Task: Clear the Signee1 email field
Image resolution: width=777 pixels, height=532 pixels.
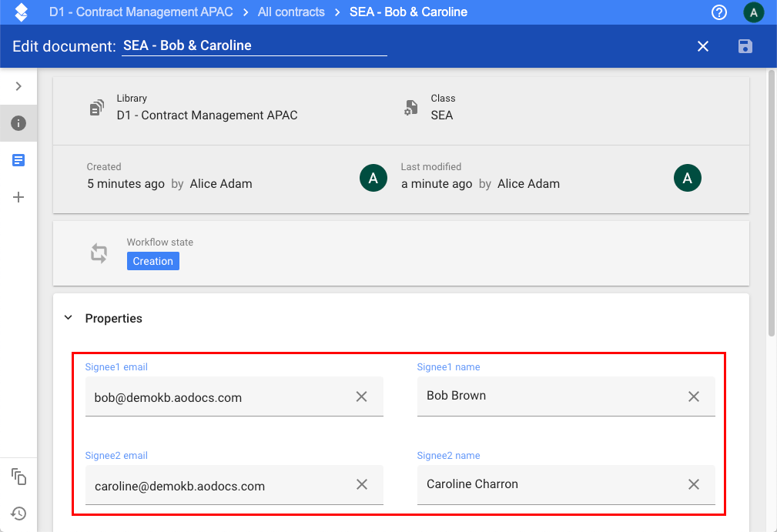Action: pos(361,396)
